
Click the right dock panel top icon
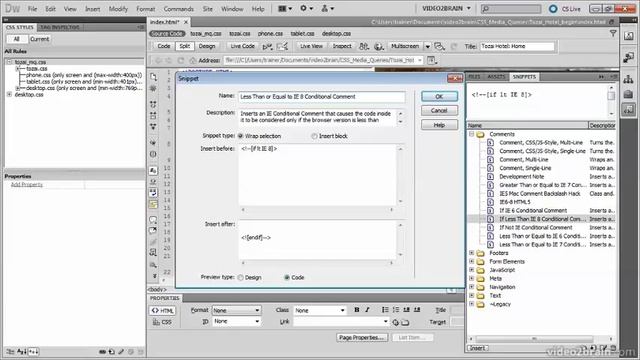coord(629,36)
